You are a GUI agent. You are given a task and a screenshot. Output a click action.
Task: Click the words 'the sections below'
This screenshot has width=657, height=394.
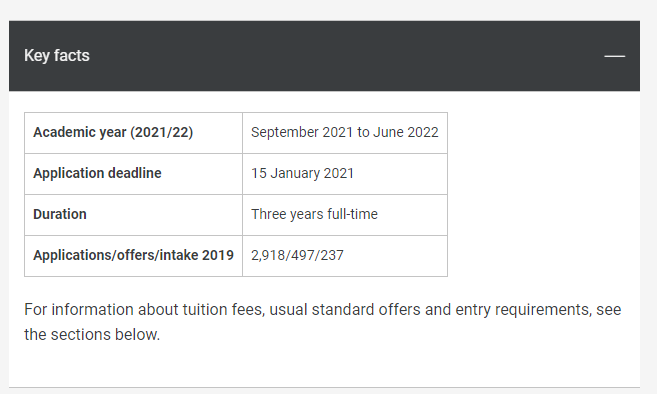(x=91, y=334)
